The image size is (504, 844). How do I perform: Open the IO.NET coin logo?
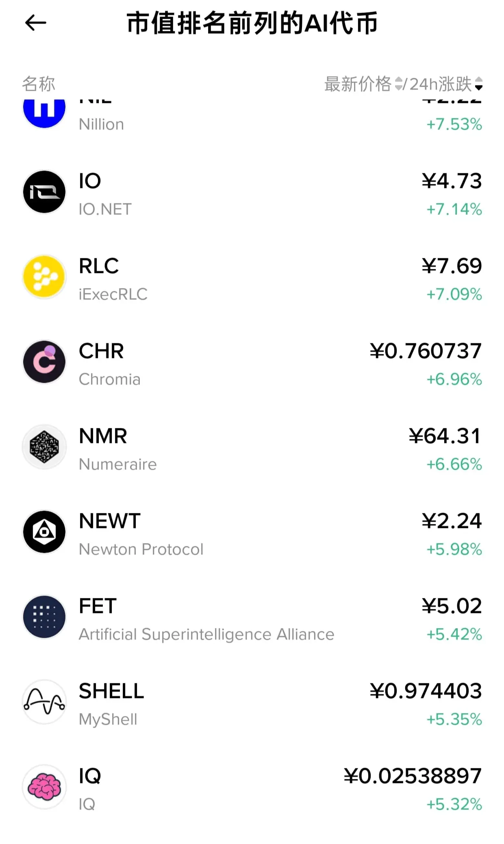(x=44, y=192)
